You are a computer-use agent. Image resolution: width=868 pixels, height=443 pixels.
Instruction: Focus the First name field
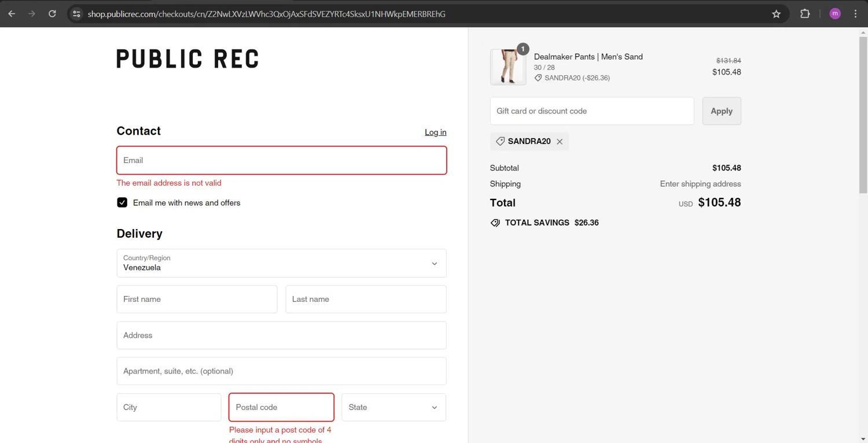click(x=197, y=299)
